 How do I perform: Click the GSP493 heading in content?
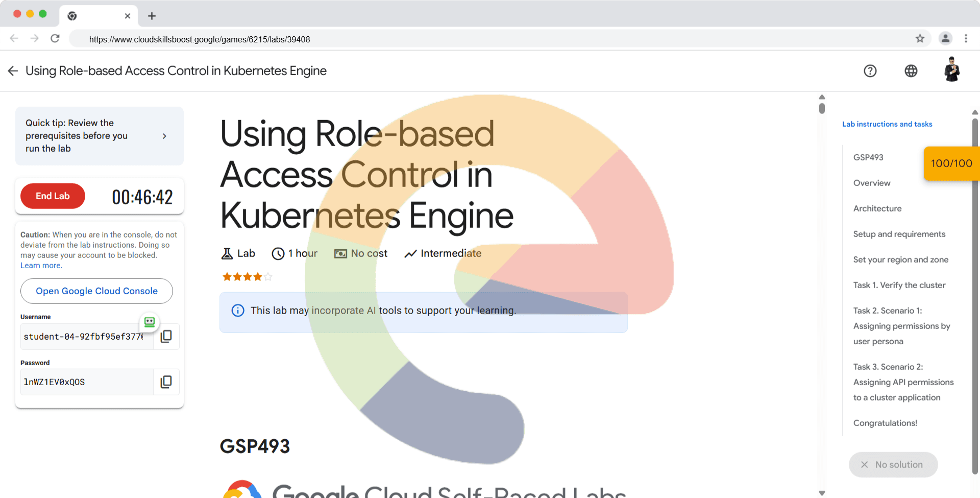tap(255, 446)
